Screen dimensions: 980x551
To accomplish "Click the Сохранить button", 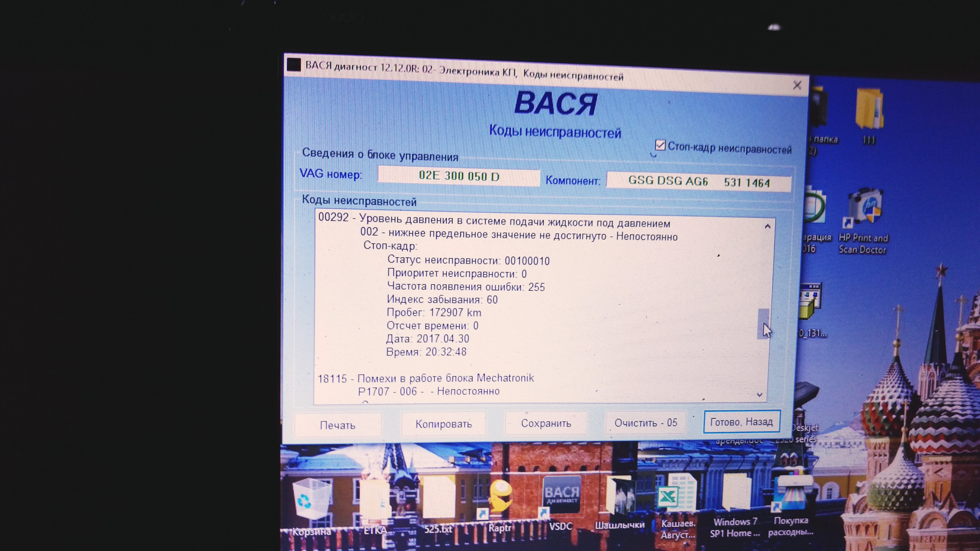I will 546,423.
